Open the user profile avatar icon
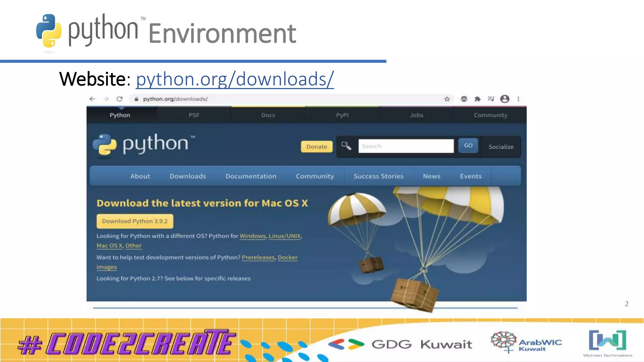The width and height of the screenshot is (644, 362). click(505, 99)
